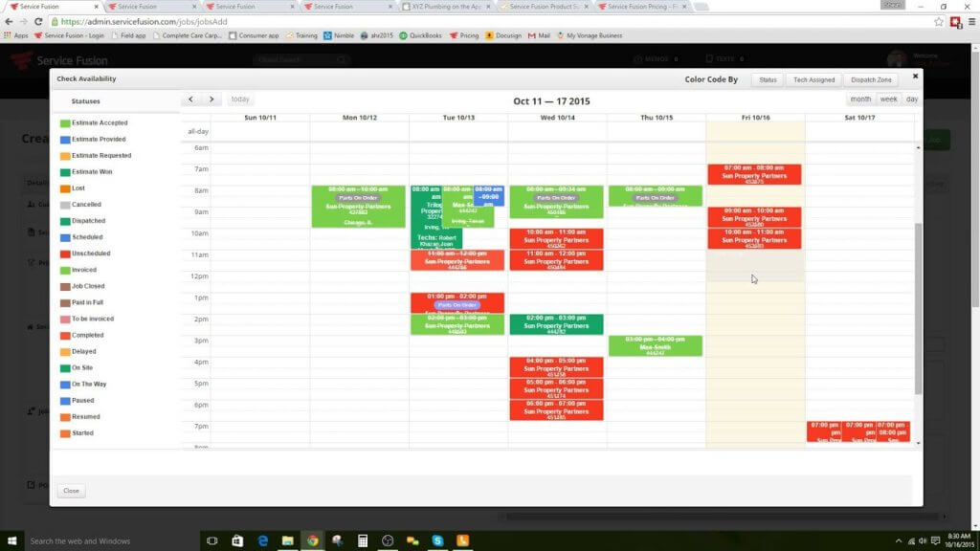
Task: Select the Invoiced status label
Action: 84,270
